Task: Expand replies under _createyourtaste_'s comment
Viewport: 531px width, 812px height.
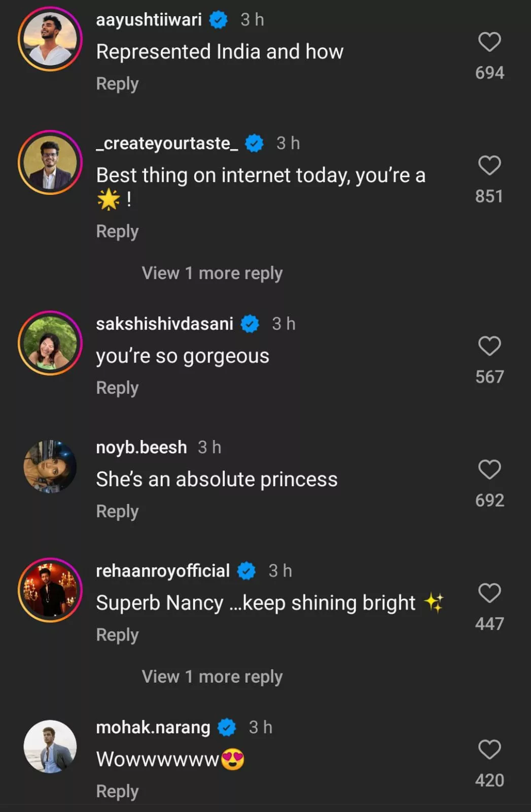Action: point(212,274)
